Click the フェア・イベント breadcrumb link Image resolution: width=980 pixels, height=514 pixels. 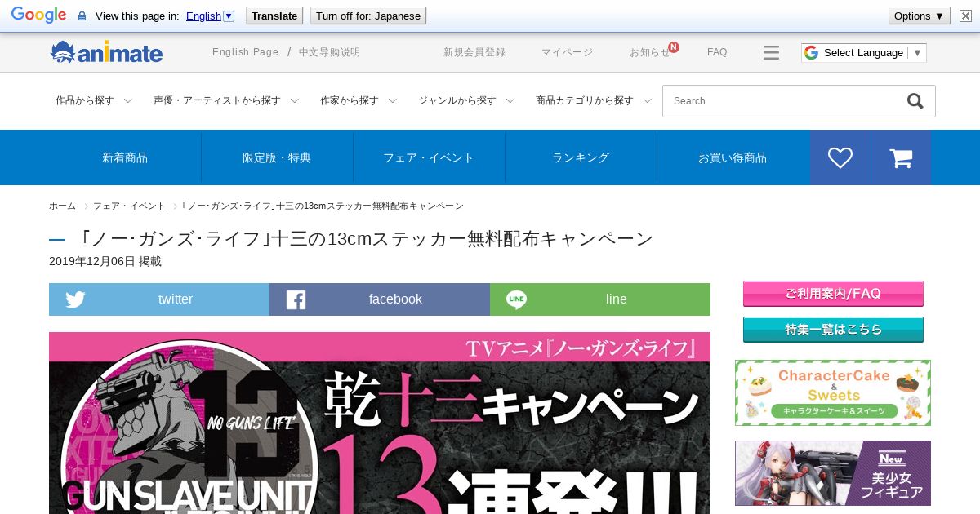pyautogui.click(x=129, y=206)
